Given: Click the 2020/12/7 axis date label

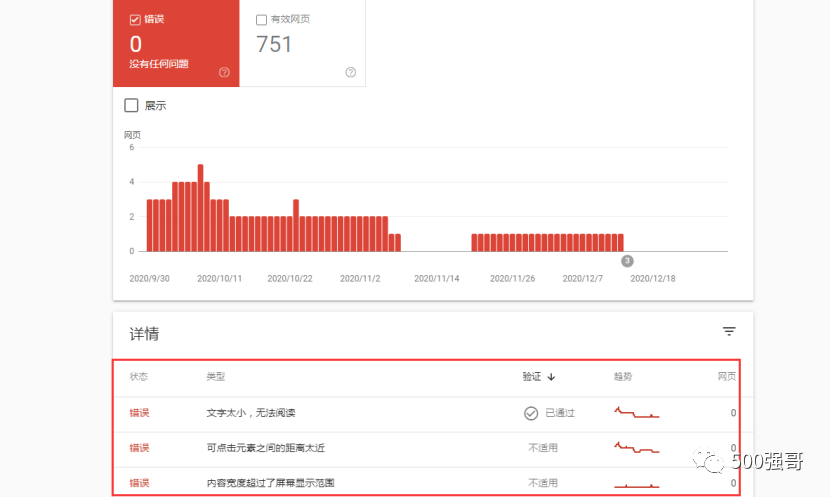Looking at the screenshot, I should pos(582,278).
